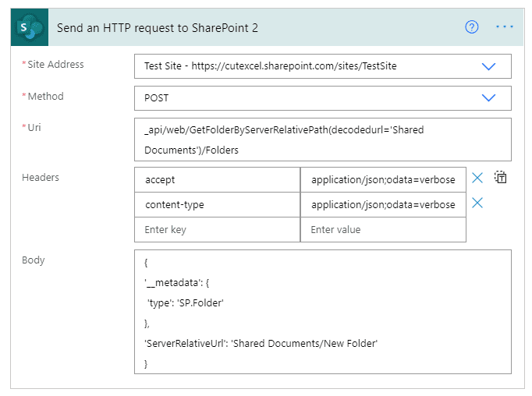Viewport: 532px width, 396px height.
Task: Click the Site Address label
Action: [55, 65]
